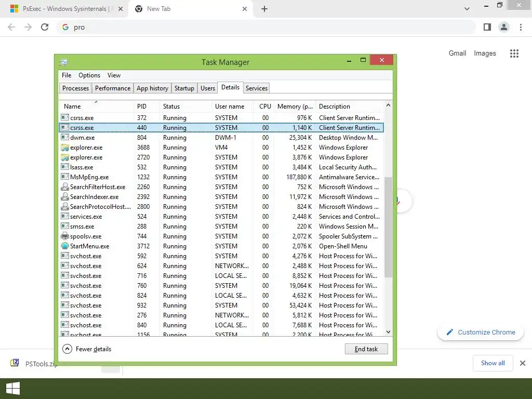Click the spoolsv.exe printer icon
The image size is (532, 399).
65,236
